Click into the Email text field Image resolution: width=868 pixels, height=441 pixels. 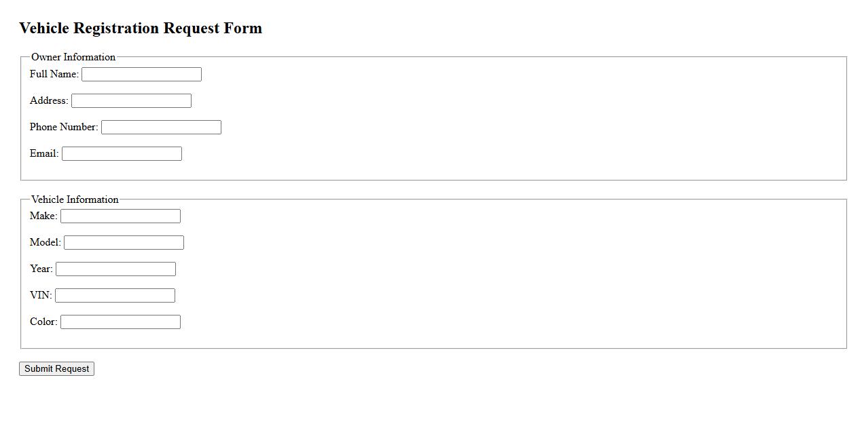pos(122,153)
